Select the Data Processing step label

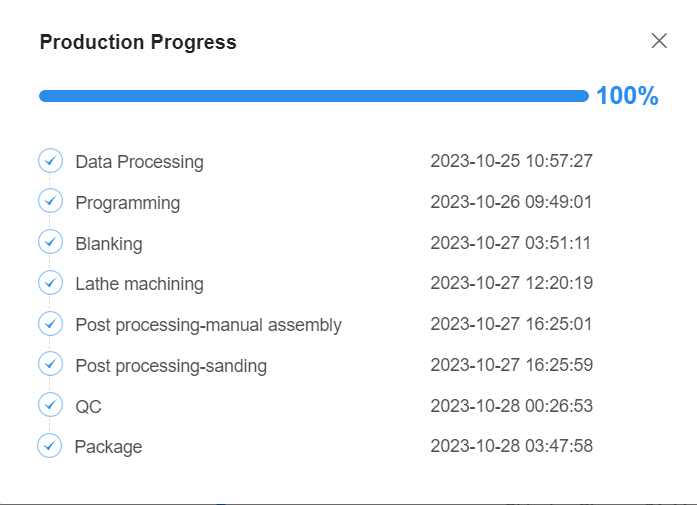pyautogui.click(x=139, y=161)
